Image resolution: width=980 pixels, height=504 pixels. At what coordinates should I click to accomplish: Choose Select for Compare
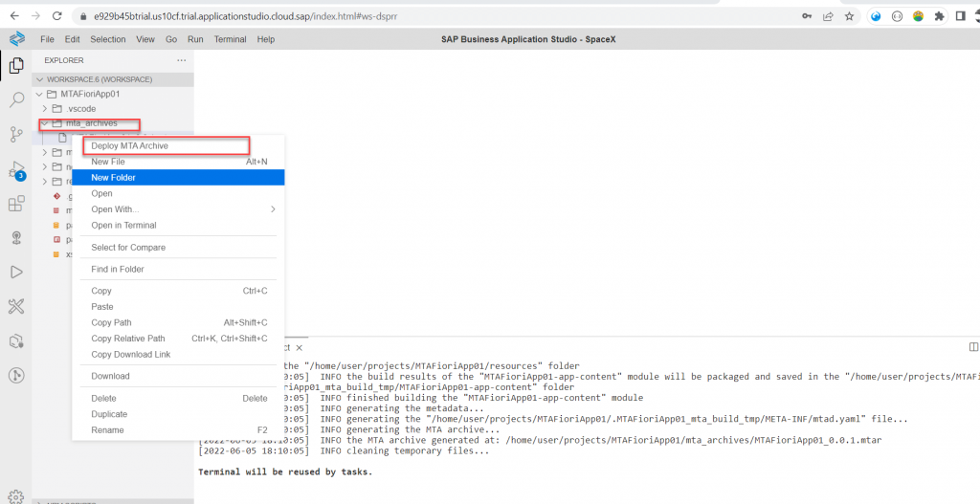click(x=179, y=248)
